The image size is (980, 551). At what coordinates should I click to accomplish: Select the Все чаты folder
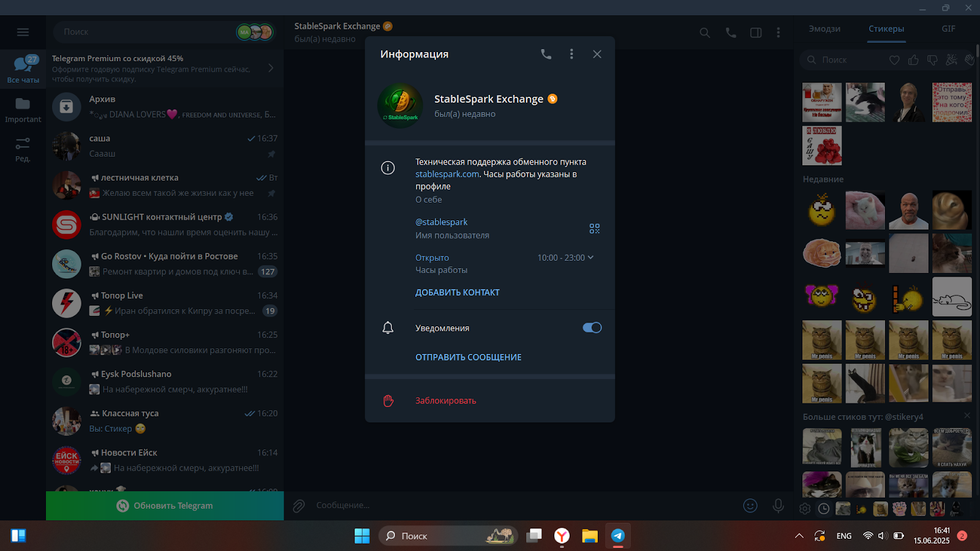(23, 69)
